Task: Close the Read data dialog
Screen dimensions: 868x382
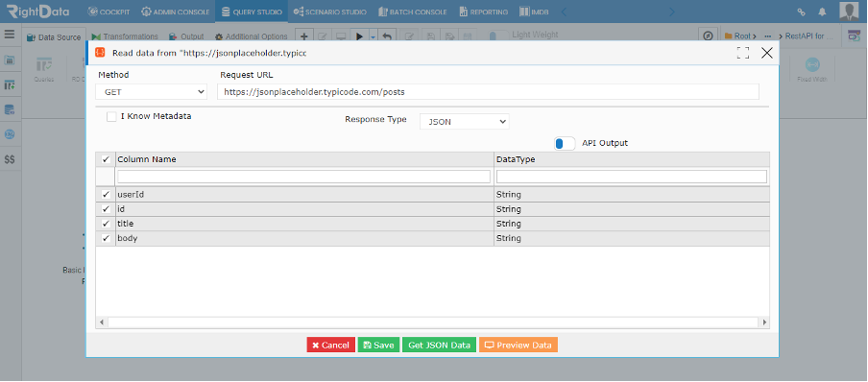Action: pos(766,53)
